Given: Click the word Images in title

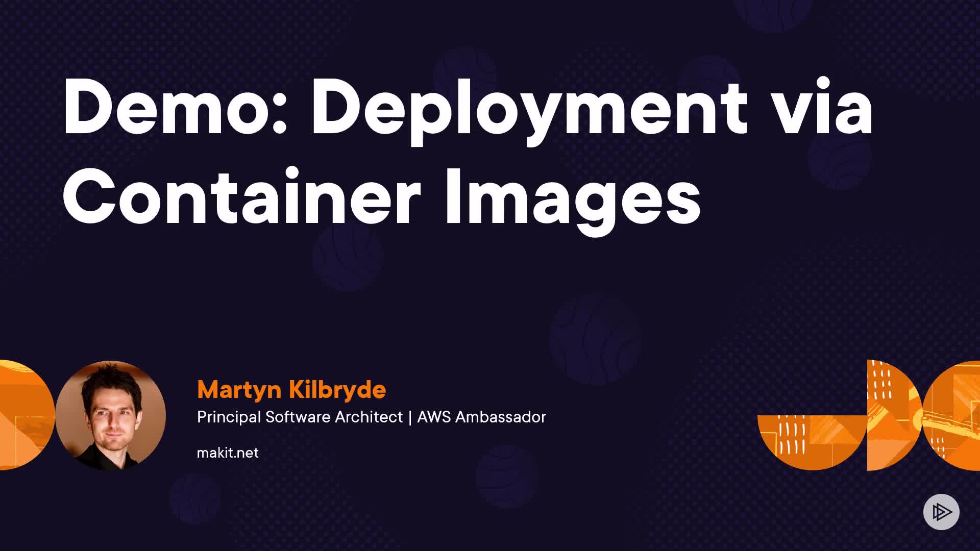Looking at the screenshot, I should click(573, 199).
